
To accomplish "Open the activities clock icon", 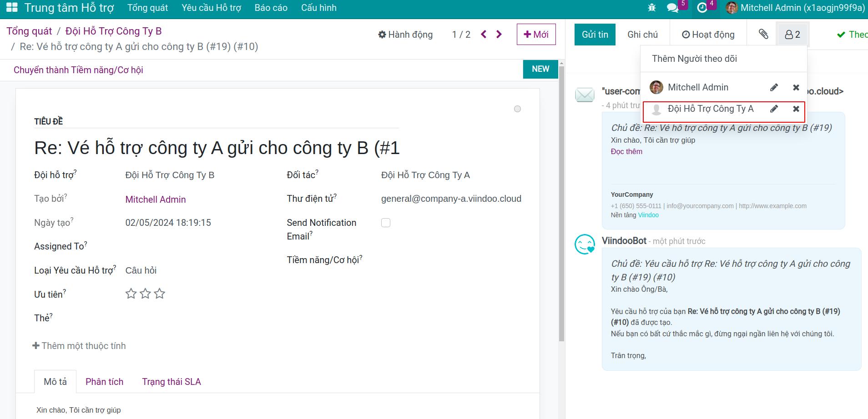I will click(x=702, y=8).
